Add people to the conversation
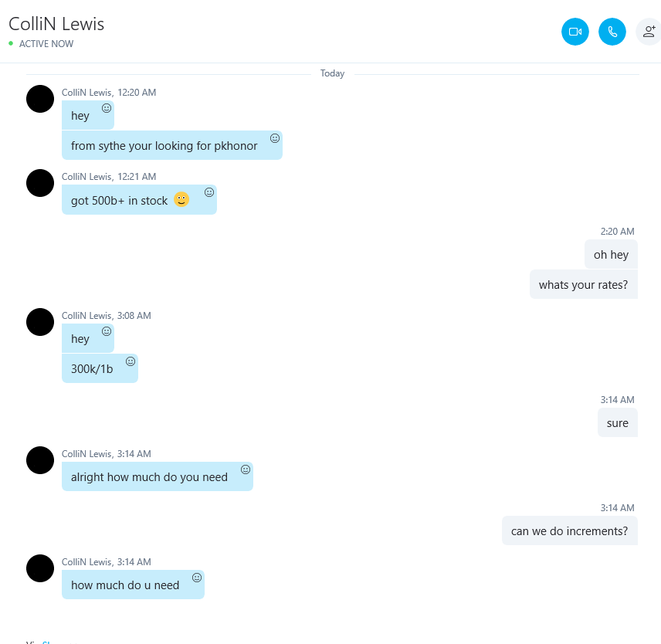This screenshot has width=661, height=644. point(649,32)
